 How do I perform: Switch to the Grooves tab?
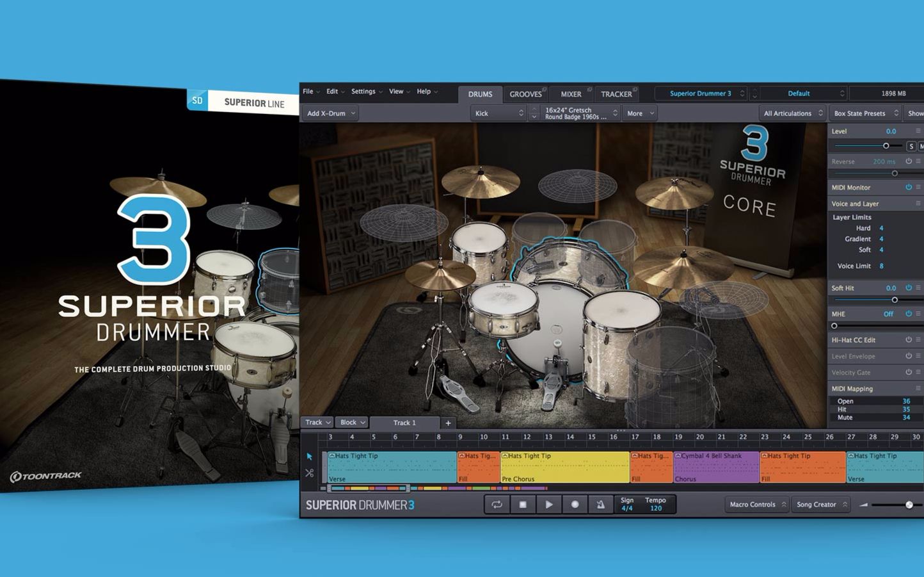(525, 94)
